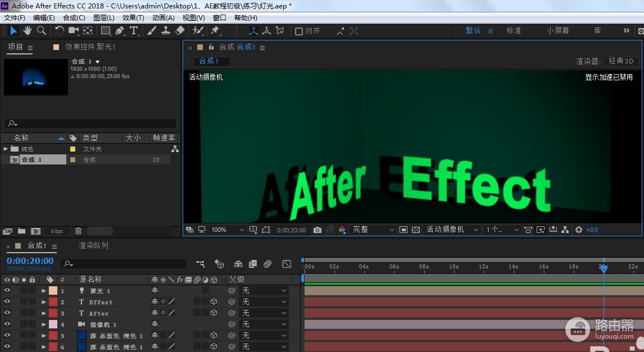Click the reset exposure icon
The height and width of the screenshot is (352, 644).
point(579,230)
